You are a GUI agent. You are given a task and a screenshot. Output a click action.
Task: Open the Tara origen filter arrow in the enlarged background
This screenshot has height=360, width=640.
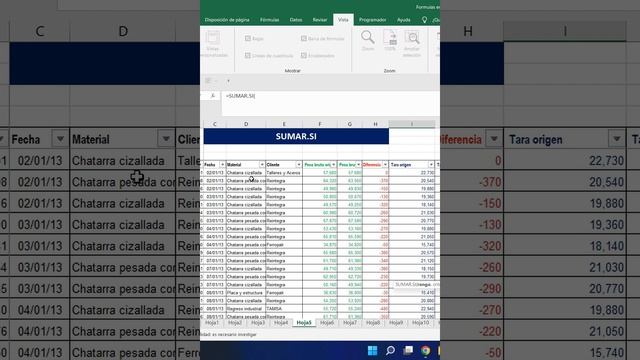(x=616, y=139)
